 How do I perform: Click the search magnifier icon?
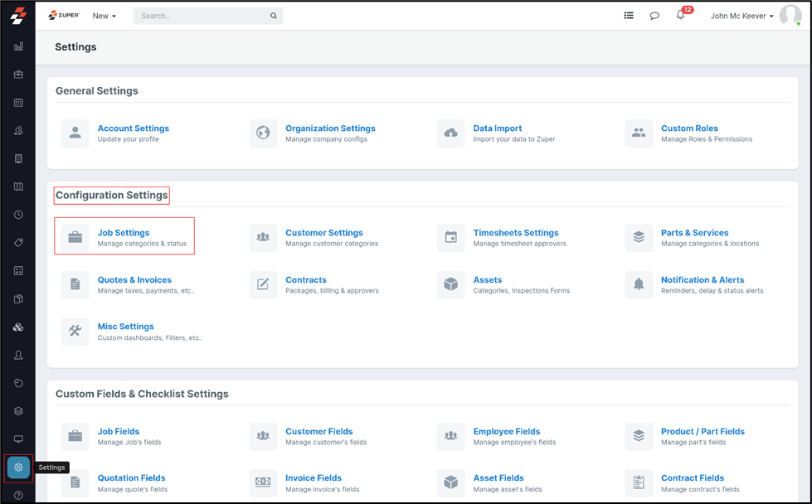click(x=274, y=16)
